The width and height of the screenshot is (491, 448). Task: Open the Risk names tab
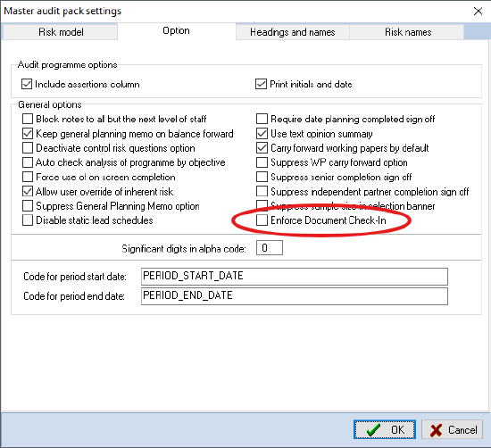(x=408, y=32)
